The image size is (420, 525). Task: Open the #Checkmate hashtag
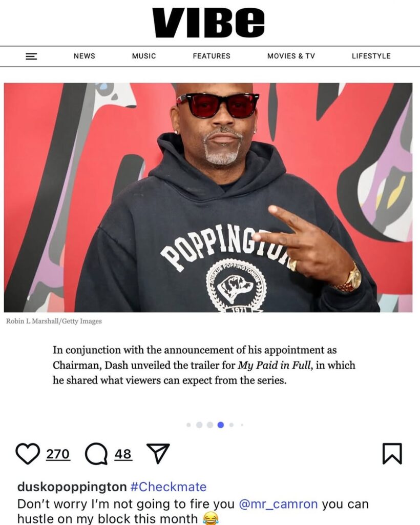(169, 487)
